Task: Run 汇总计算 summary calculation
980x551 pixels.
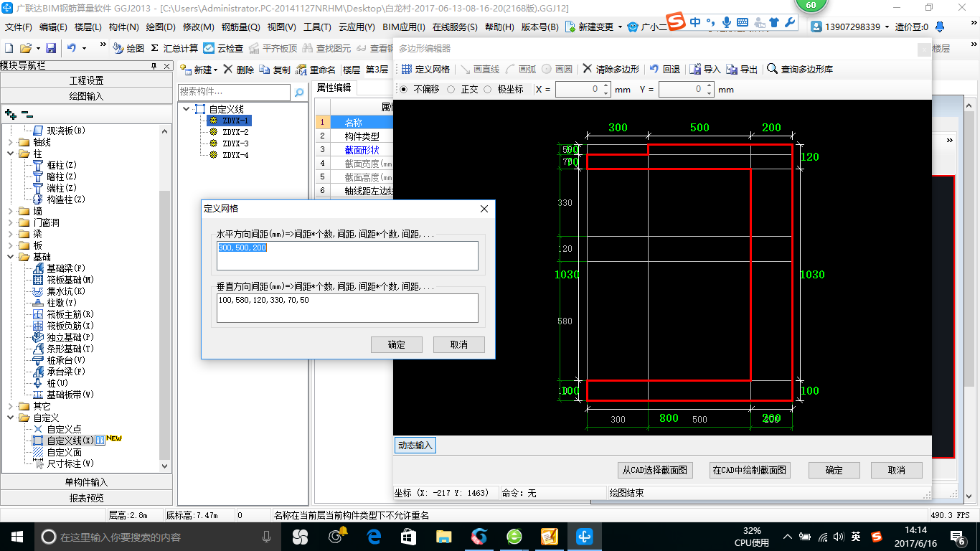Action: click(174, 48)
